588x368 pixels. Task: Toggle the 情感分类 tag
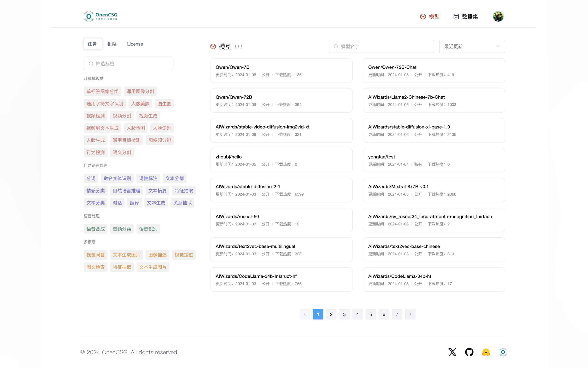(96, 190)
